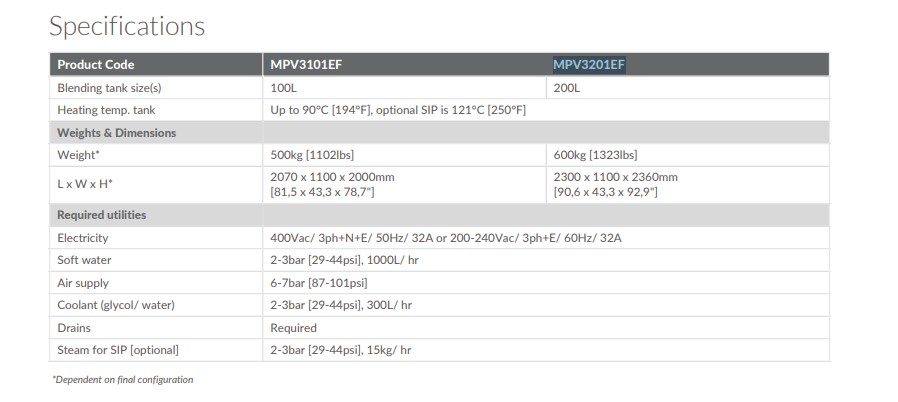Image resolution: width=898 pixels, height=402 pixels.
Task: Click the Weights & Dimensions section header
Action: [116, 133]
